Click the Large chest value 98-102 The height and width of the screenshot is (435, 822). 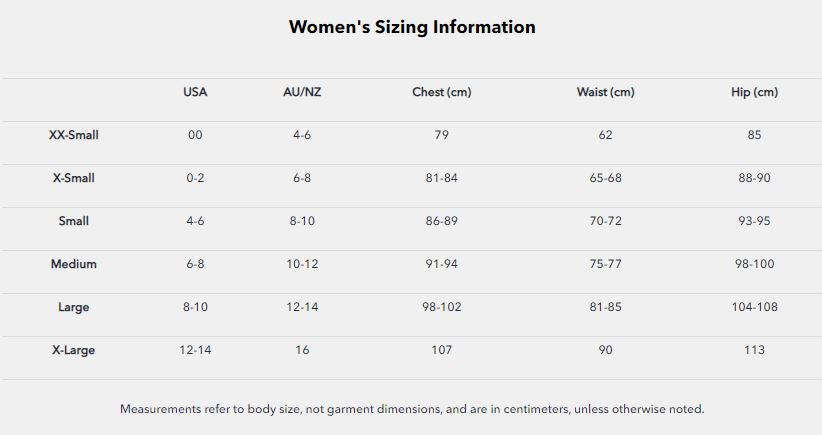(x=441, y=307)
